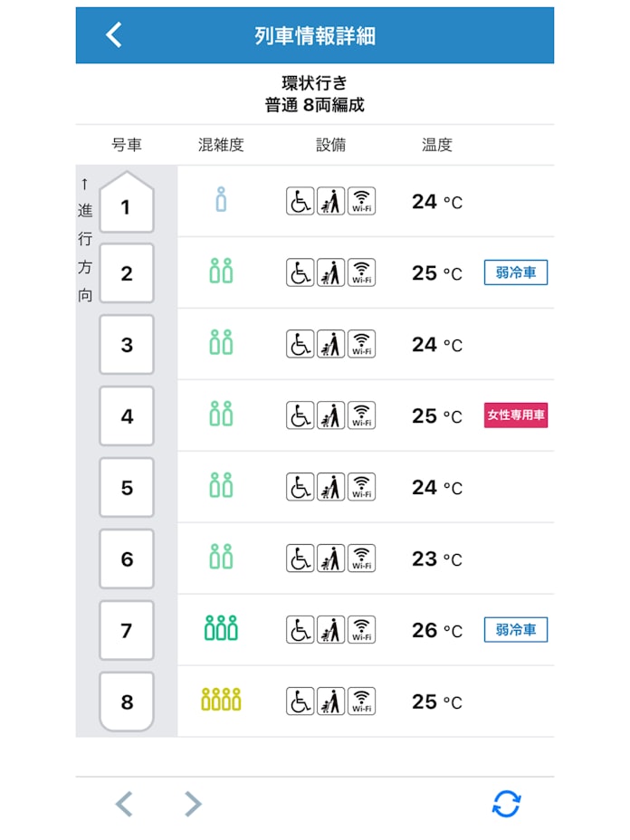The image size is (630, 840).
Task: Select the 弱冷車 badge on car 7
Action: coord(516,629)
